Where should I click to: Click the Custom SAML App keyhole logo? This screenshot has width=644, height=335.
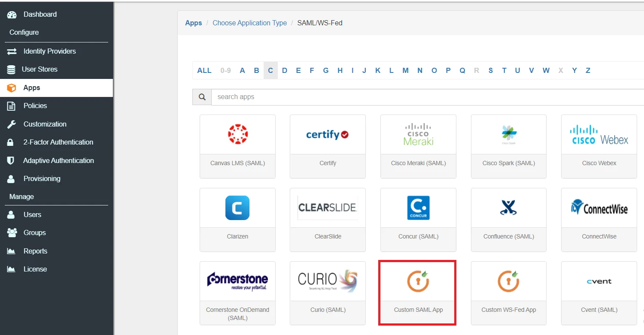point(418,281)
